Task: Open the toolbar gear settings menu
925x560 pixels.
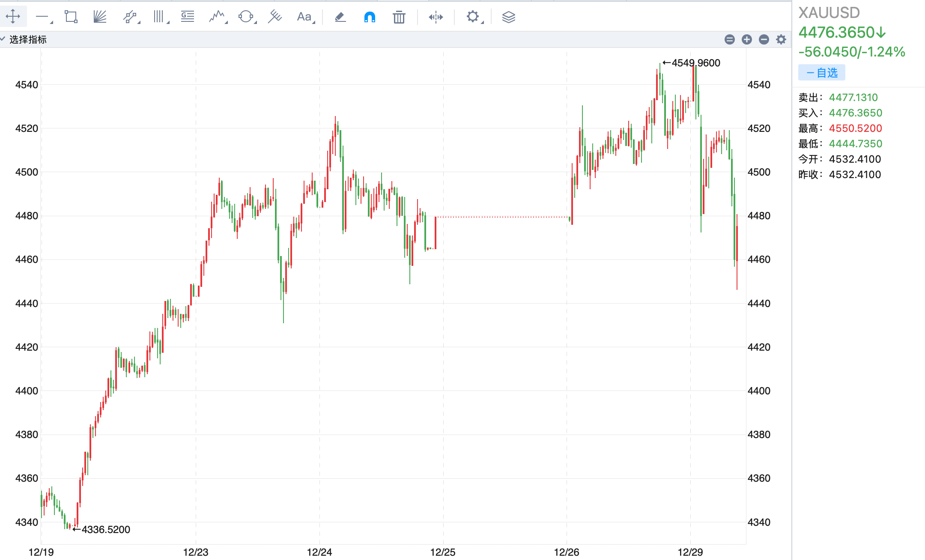Action: point(473,17)
